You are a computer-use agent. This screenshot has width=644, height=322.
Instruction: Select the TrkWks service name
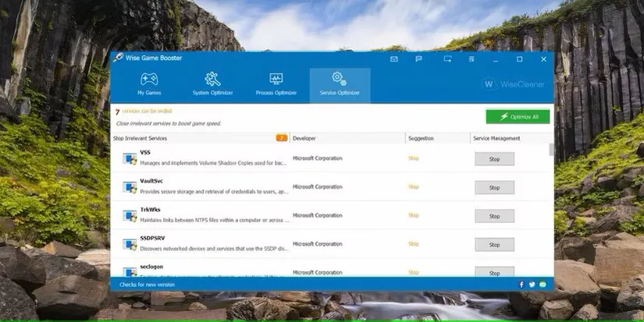150,210
